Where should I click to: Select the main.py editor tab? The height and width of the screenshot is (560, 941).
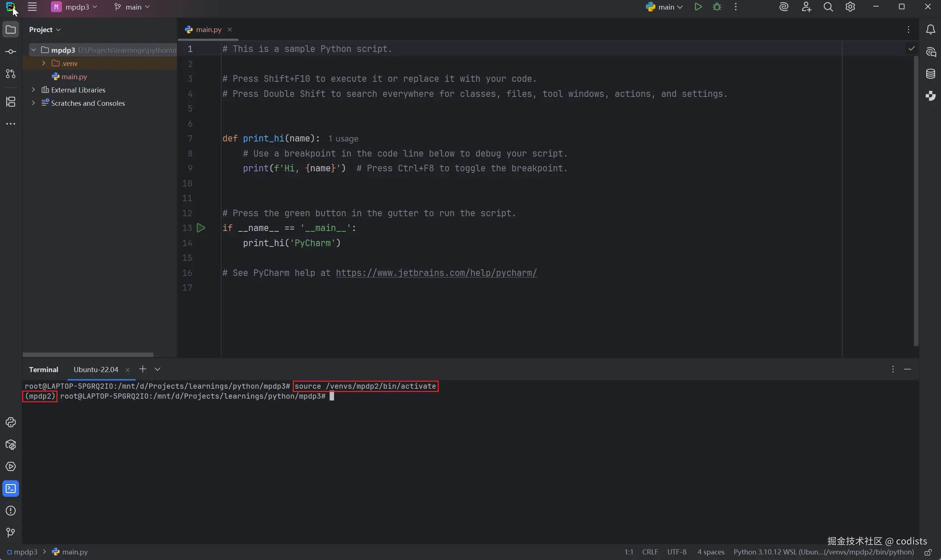click(208, 29)
